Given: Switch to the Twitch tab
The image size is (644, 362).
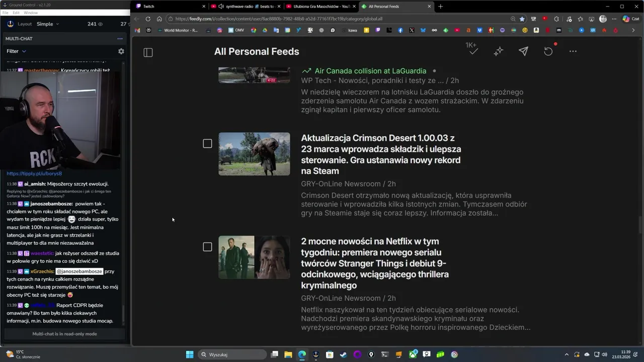Looking at the screenshot, I should click(x=170, y=7).
